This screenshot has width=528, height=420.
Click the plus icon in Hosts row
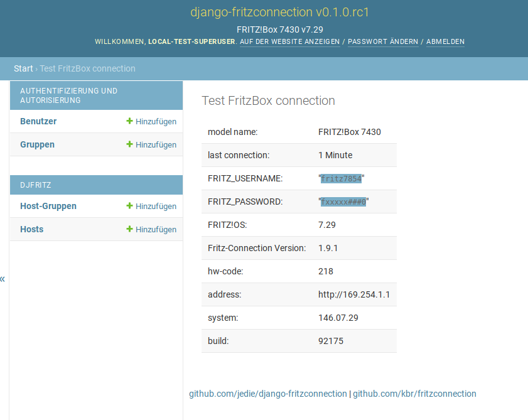pos(129,229)
